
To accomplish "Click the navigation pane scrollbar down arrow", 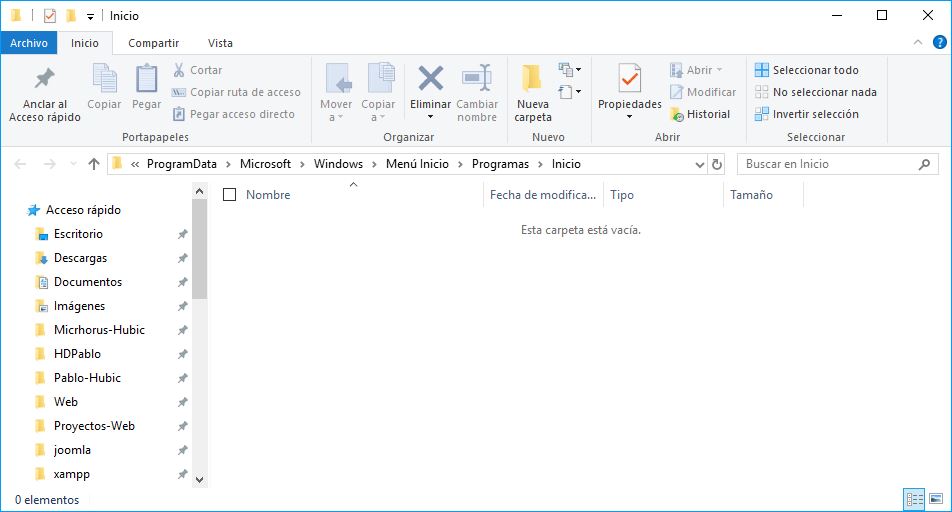I will coord(199,479).
